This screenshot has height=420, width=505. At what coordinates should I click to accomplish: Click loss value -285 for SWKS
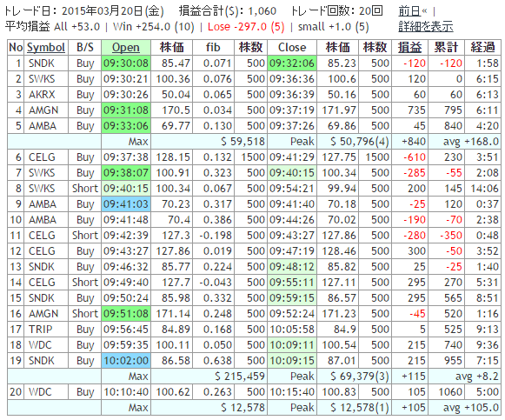click(x=415, y=173)
